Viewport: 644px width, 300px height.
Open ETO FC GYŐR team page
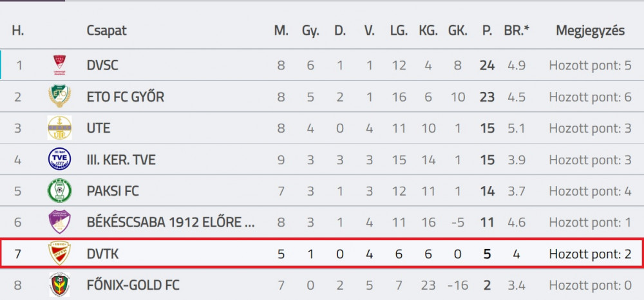[126, 97]
